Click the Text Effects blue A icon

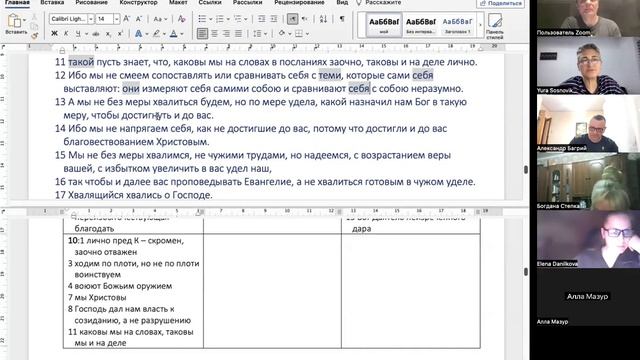(x=138, y=34)
